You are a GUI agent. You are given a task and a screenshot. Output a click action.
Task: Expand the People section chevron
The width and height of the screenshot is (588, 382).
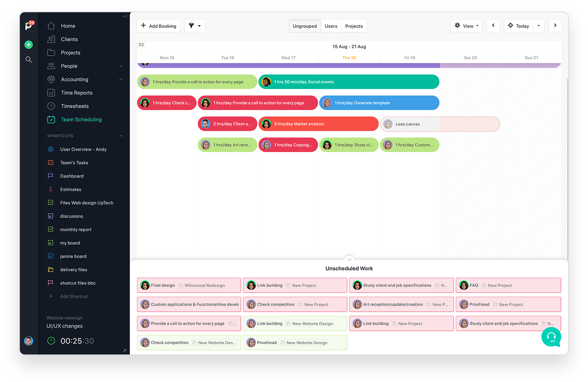[x=121, y=66]
